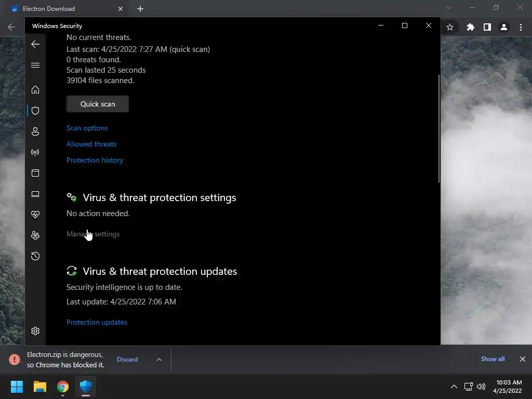The width and height of the screenshot is (532, 399).
Task: Select the Electron Download Chrome tab
Action: [64, 9]
